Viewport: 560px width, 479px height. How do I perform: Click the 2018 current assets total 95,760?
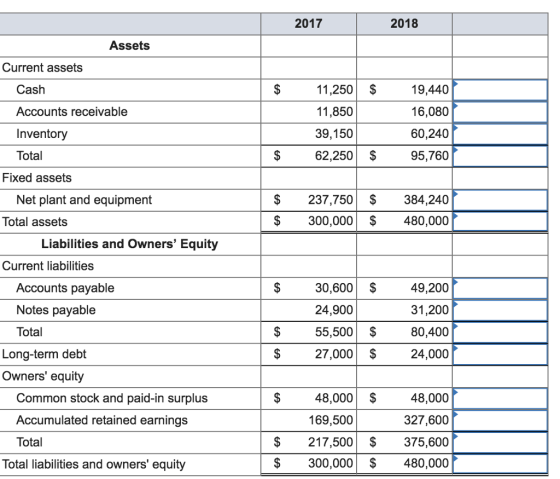point(430,156)
